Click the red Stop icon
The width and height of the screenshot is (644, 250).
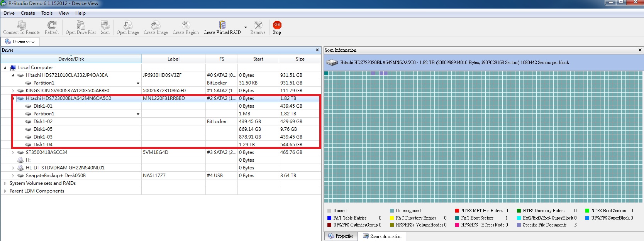(x=277, y=25)
